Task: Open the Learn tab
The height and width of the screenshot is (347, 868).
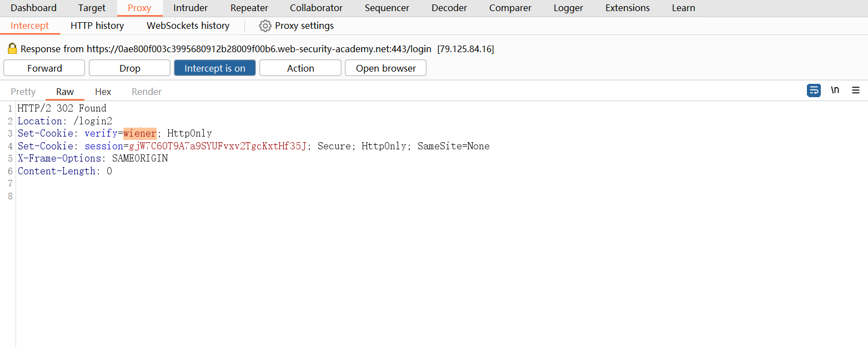Action: pos(683,8)
